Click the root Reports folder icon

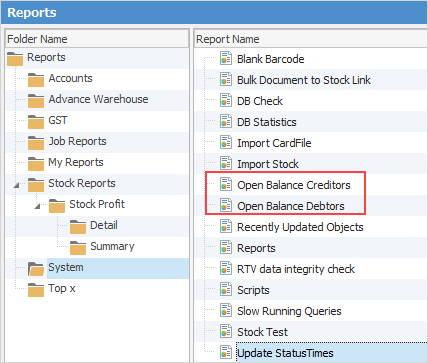(15, 59)
